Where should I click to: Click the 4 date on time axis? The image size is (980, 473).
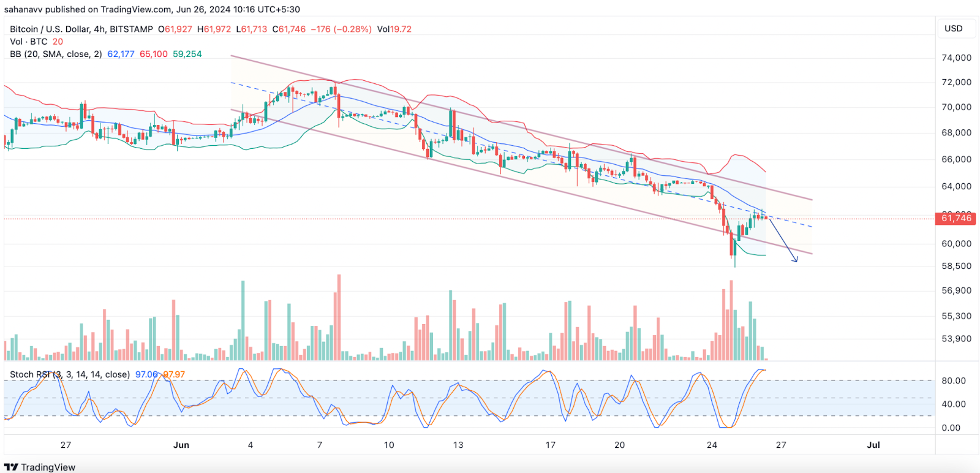click(x=251, y=445)
